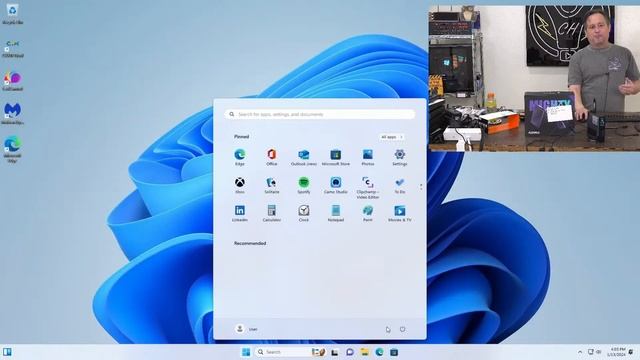640x360 pixels.
Task: Open Microsoft Store pinned tile
Action: click(x=336, y=157)
